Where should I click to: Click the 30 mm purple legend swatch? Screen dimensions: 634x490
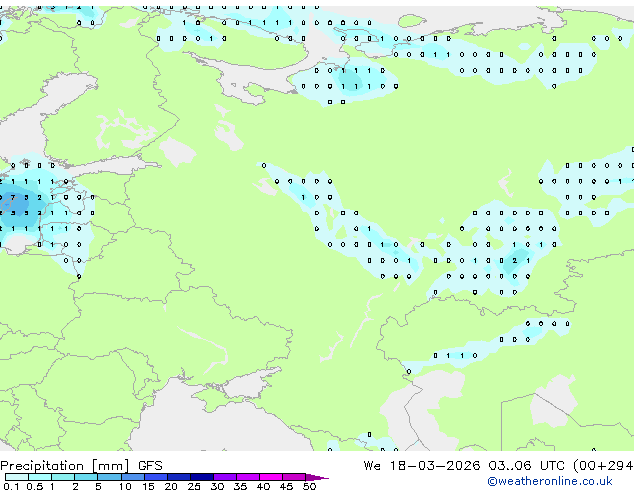point(224,477)
